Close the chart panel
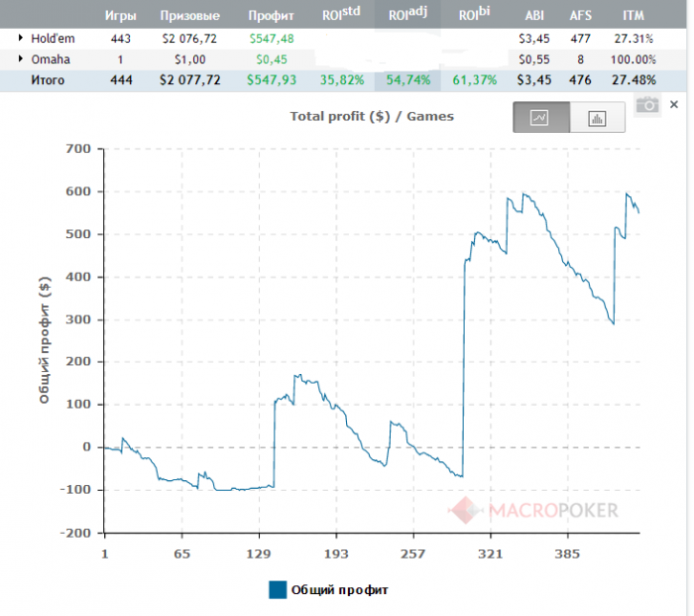 click(x=673, y=104)
